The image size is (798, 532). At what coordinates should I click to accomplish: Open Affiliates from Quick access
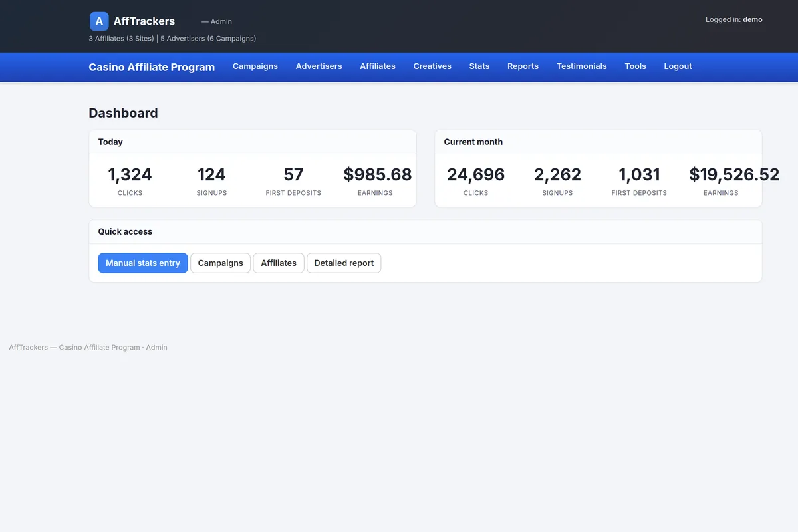[x=279, y=263]
